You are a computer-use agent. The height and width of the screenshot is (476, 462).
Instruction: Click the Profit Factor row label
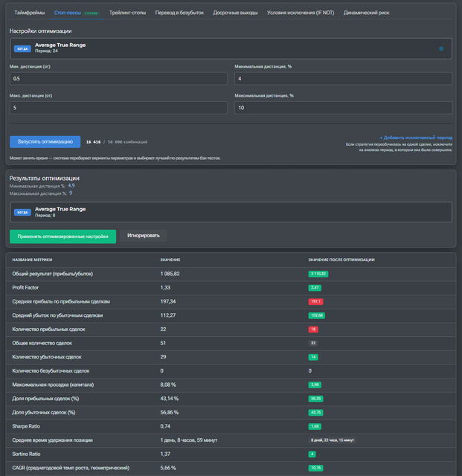tap(25, 288)
